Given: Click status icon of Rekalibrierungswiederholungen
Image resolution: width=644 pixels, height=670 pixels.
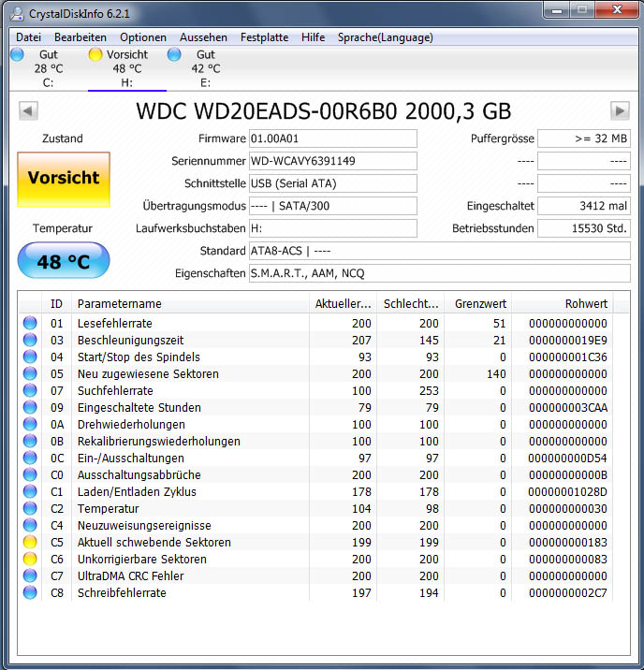Looking at the screenshot, I should coord(30,441).
